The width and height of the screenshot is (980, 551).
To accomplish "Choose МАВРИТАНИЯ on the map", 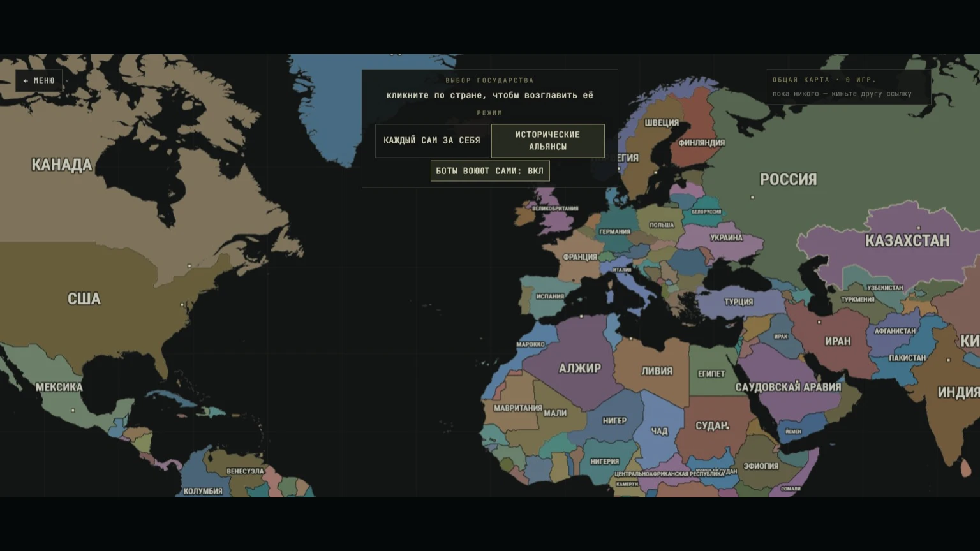I will tap(518, 408).
